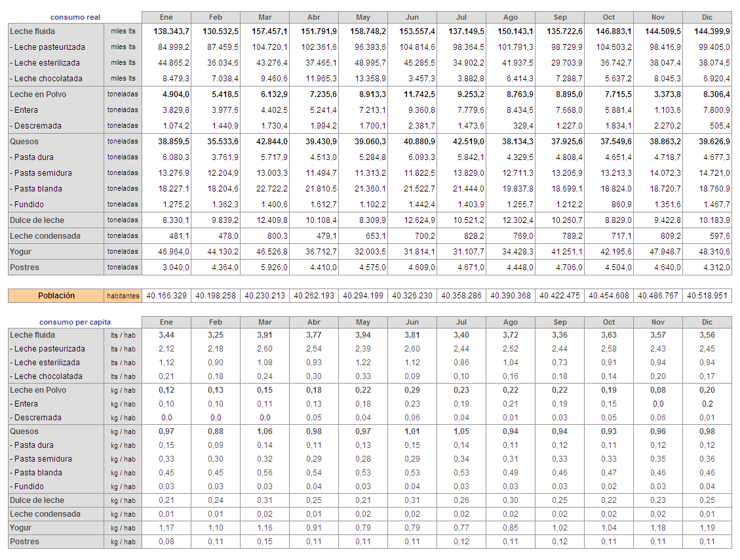Click 'Dic' column header in consumo real table

[707, 17]
